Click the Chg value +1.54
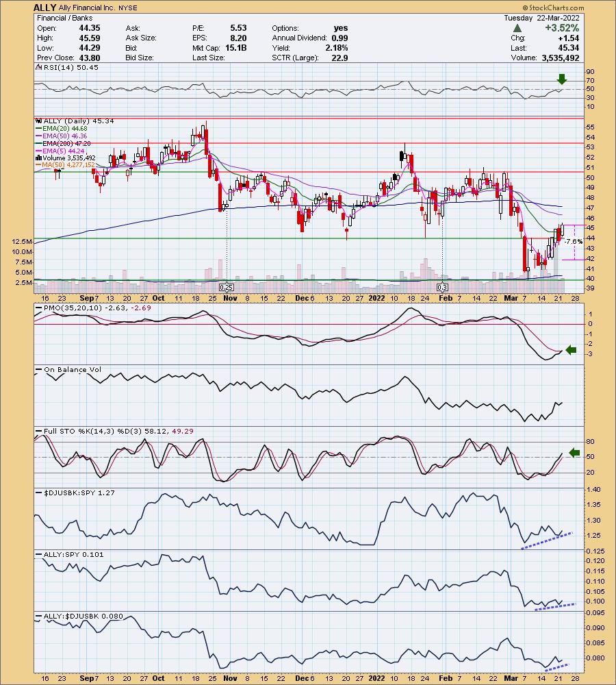The image size is (616, 685). pos(569,38)
